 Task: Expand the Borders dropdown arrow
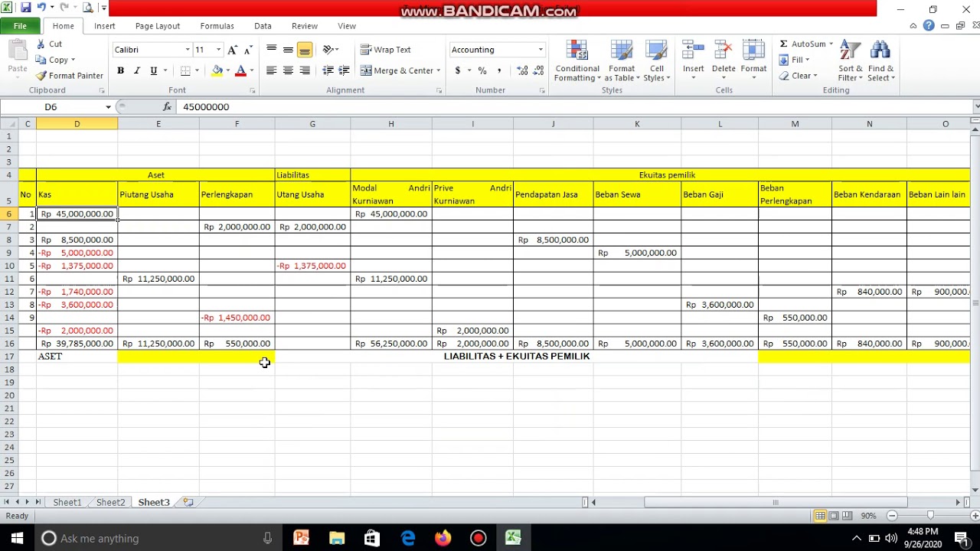pos(197,70)
